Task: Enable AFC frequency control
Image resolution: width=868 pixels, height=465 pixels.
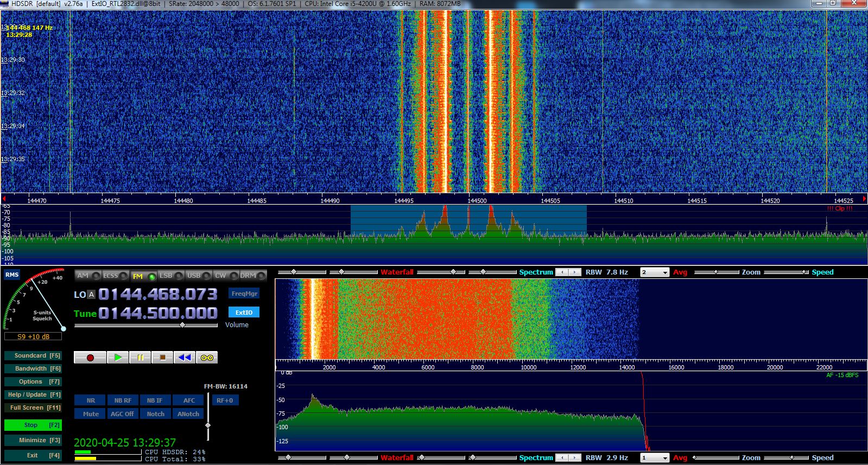Action: (188, 400)
